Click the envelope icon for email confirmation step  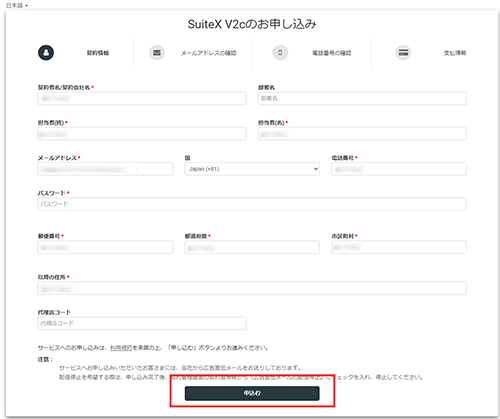coord(157,53)
